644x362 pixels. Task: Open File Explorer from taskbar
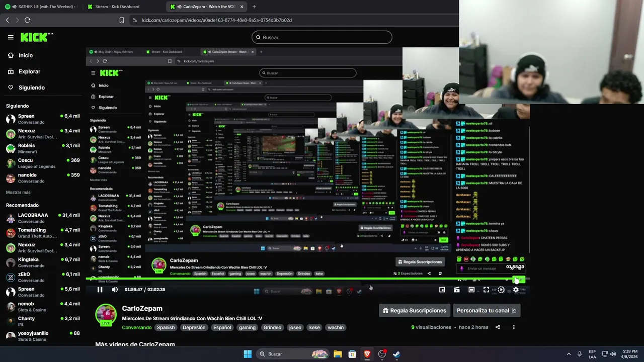pyautogui.click(x=338, y=354)
